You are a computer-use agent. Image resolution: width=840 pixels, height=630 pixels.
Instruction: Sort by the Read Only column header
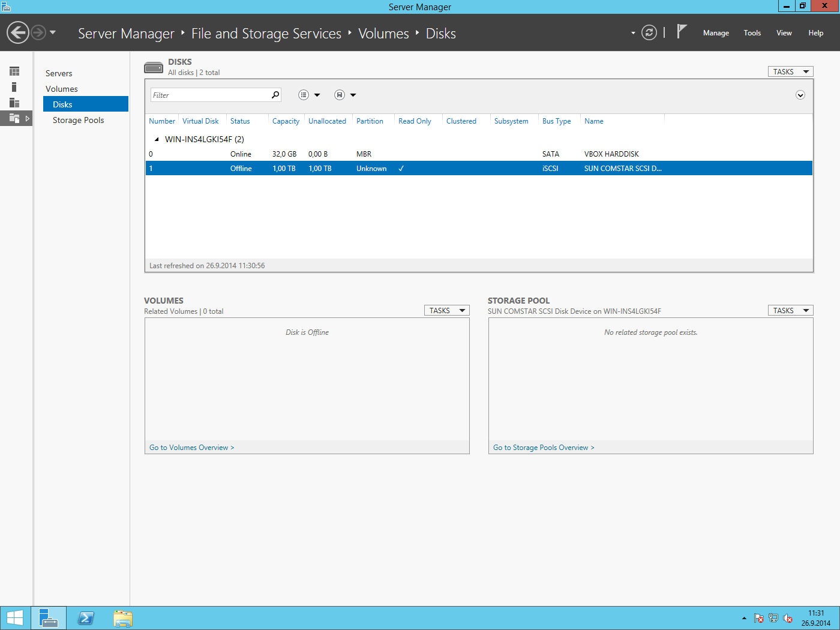point(415,121)
